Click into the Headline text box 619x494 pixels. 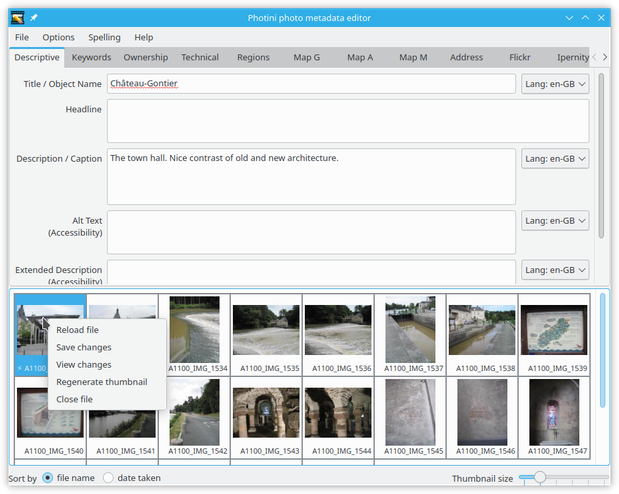(x=348, y=121)
